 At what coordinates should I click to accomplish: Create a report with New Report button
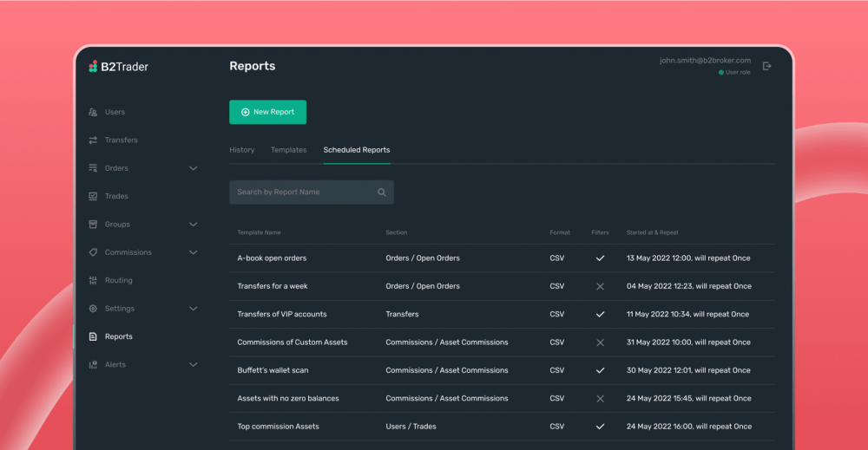coord(267,112)
